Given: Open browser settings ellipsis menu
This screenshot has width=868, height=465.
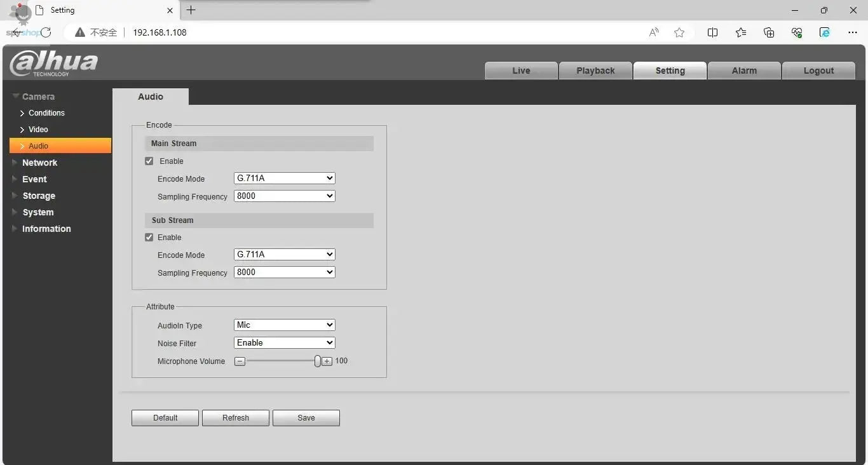Looking at the screenshot, I should pos(853,32).
